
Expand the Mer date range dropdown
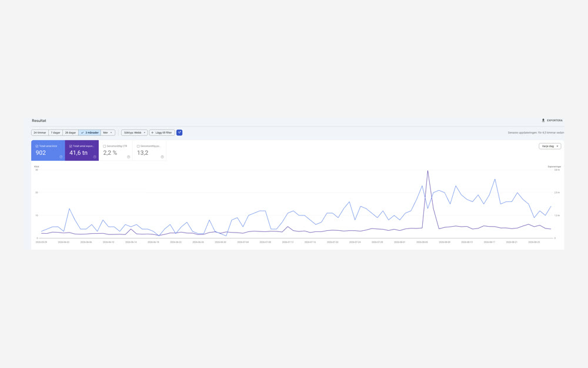coord(108,132)
